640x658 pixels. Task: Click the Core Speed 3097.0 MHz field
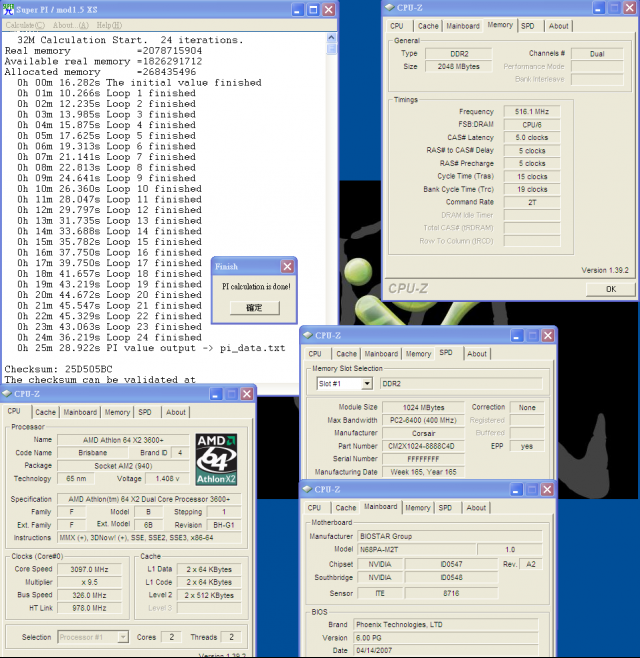click(x=89, y=569)
